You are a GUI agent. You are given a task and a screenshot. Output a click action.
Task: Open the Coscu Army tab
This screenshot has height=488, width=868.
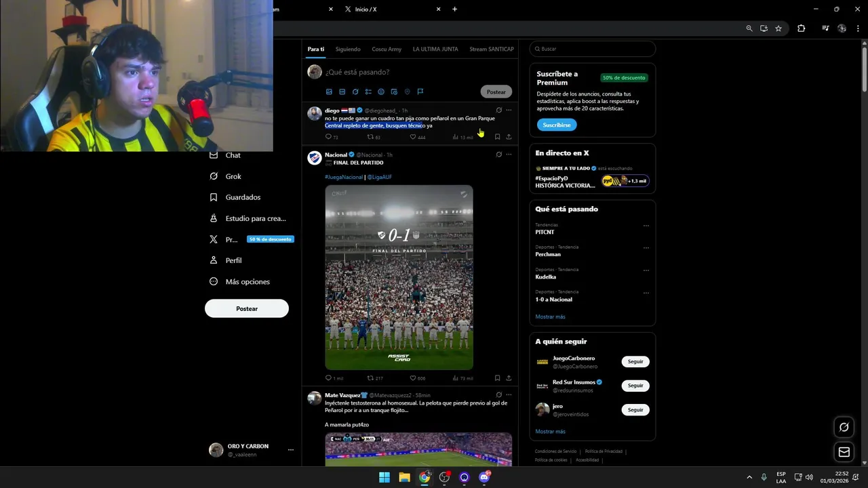(x=387, y=49)
